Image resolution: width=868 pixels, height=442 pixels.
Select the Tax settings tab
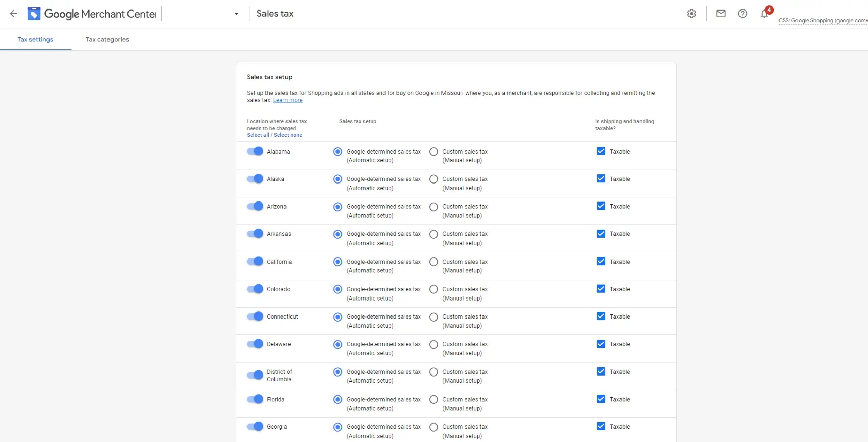tap(35, 39)
